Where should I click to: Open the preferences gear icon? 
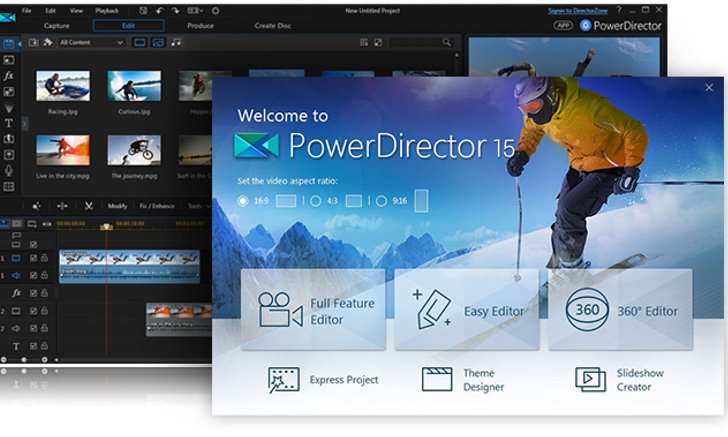(x=215, y=10)
